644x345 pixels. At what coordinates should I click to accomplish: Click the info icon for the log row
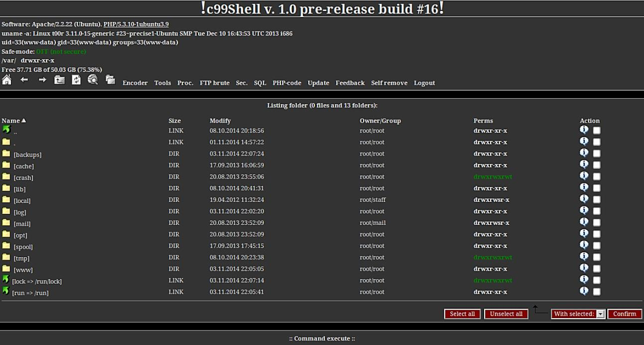click(584, 210)
